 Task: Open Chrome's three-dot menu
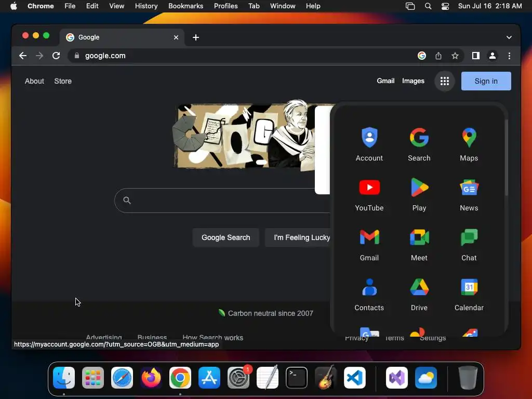tap(509, 56)
